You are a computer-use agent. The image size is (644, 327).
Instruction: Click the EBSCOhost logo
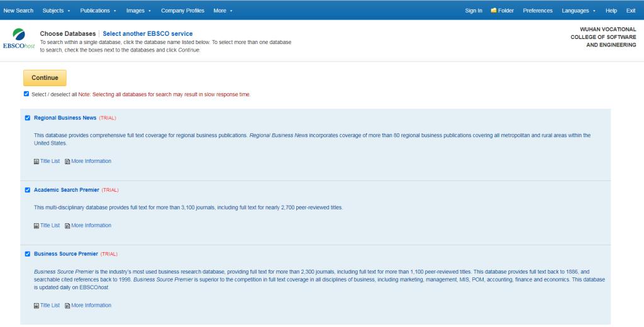18,41
